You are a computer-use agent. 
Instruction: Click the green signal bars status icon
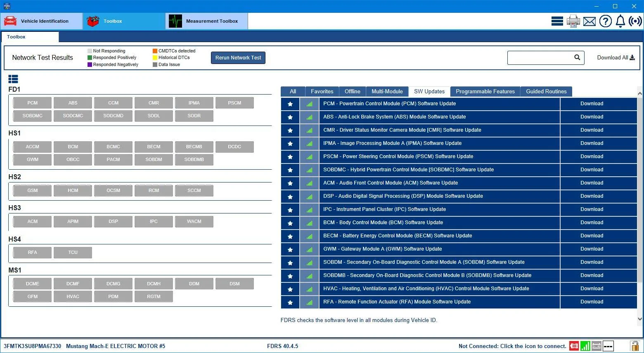point(585,346)
